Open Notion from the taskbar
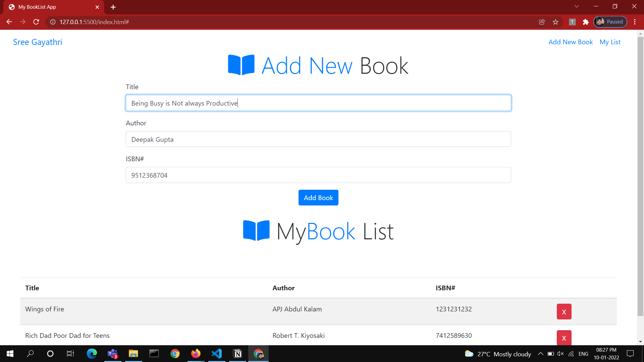 pyautogui.click(x=237, y=354)
